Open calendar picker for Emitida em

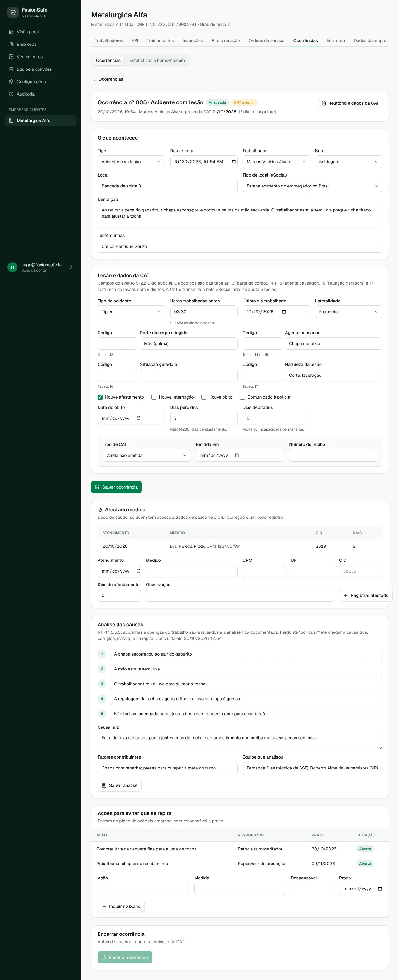[237, 455]
